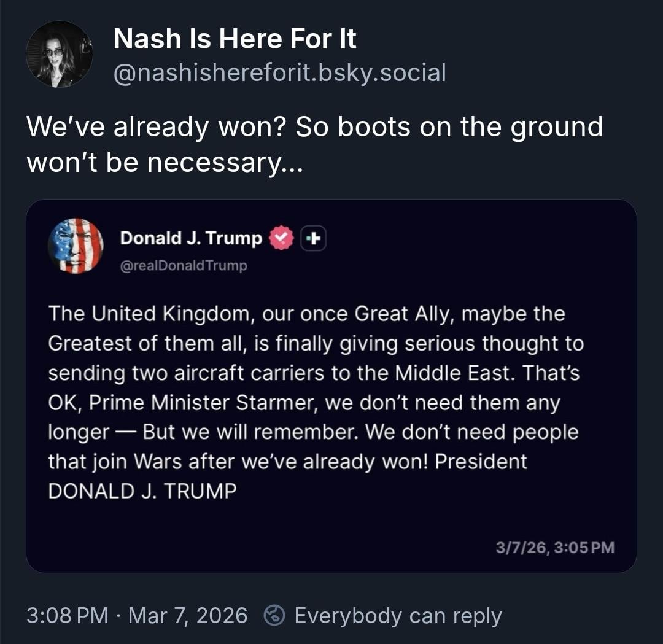663x644 pixels.
Task: Open the @realDonaldTrump handle
Action: 184,266
